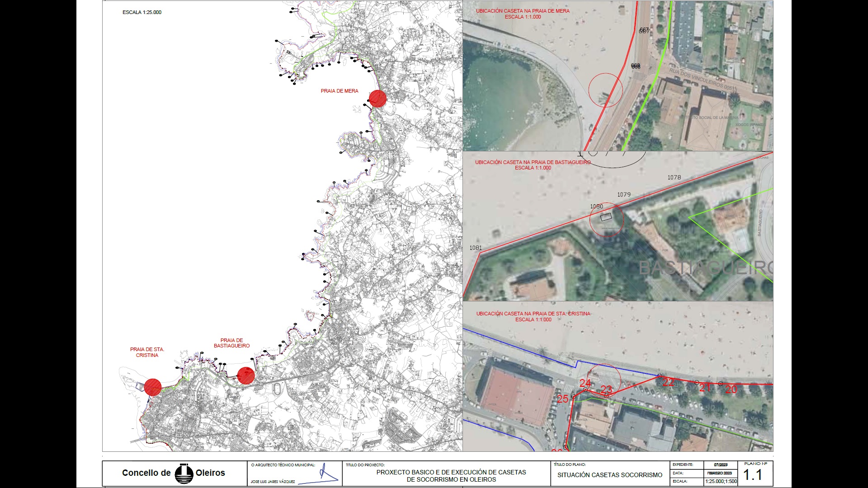This screenshot has width=868, height=488.
Task: Click the ESCALA 1:25.000 label
Action: pyautogui.click(x=142, y=12)
